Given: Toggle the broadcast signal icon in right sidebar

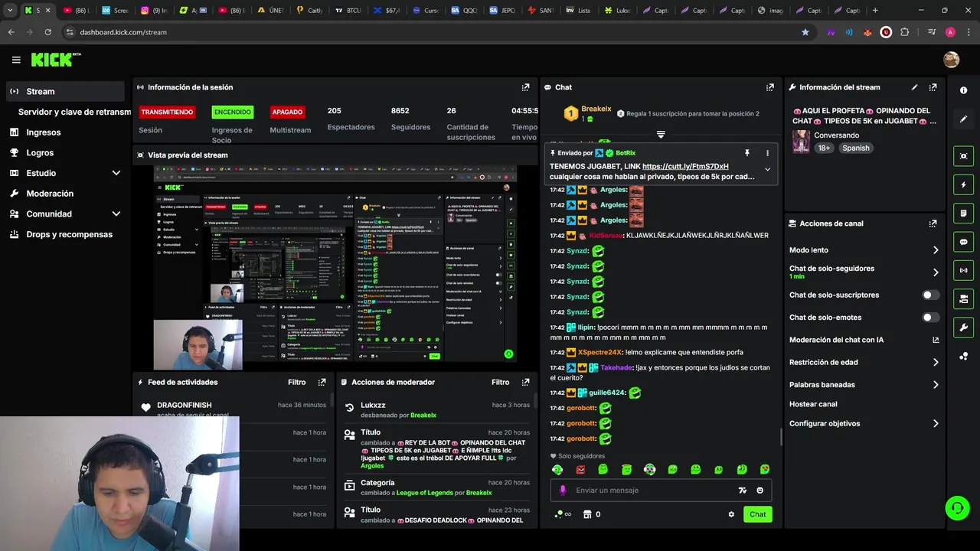Looking at the screenshot, I should pyautogui.click(x=963, y=270).
